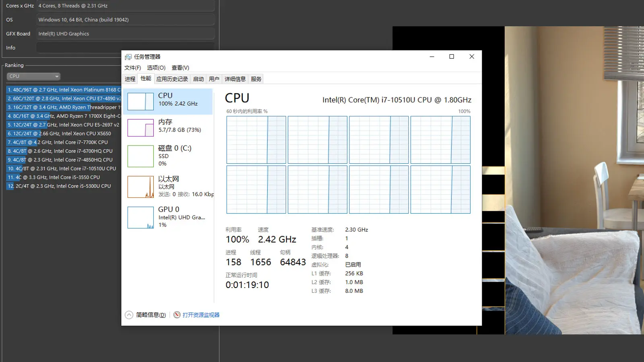Viewport: 644px width, 362px height.
Task: Click the Task Manager title bar icon
Action: (x=128, y=57)
